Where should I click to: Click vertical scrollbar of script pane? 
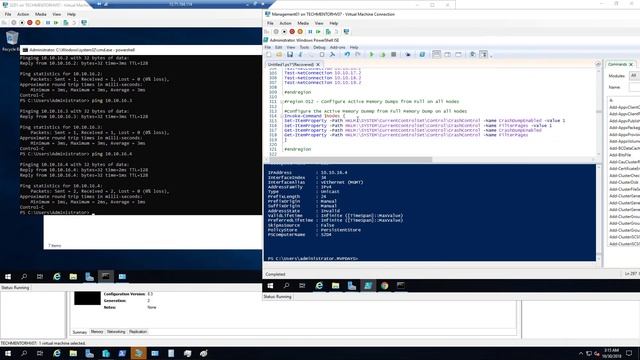(598, 111)
